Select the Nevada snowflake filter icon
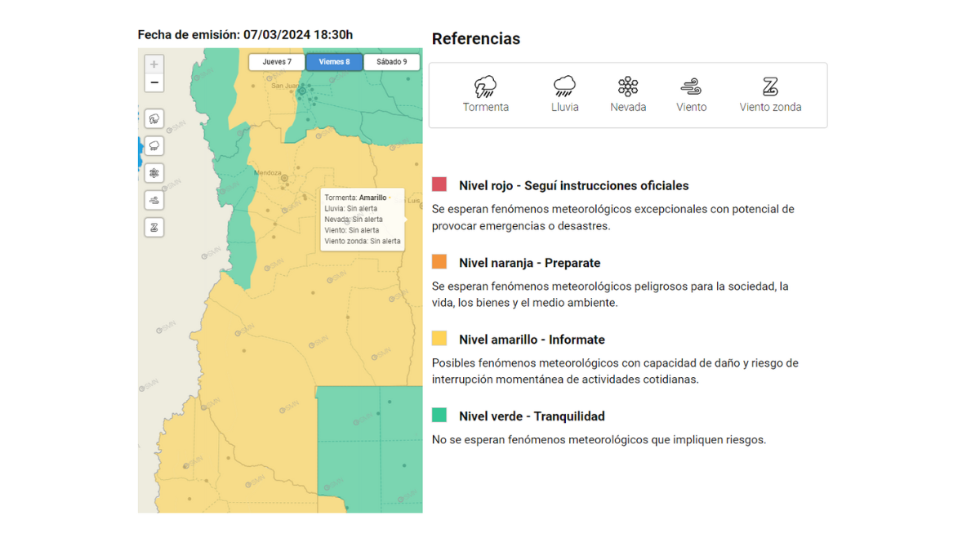 (154, 173)
